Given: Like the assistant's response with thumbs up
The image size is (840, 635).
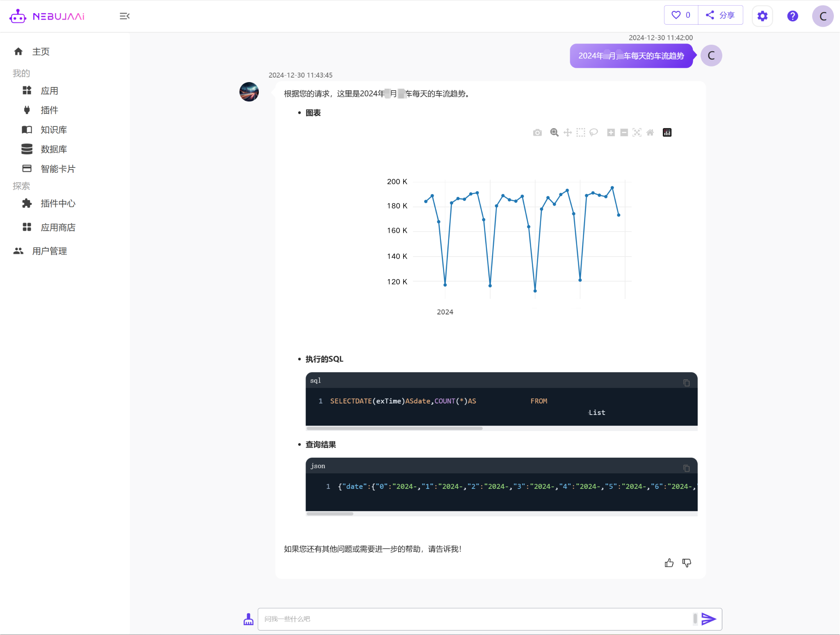Looking at the screenshot, I should (669, 563).
